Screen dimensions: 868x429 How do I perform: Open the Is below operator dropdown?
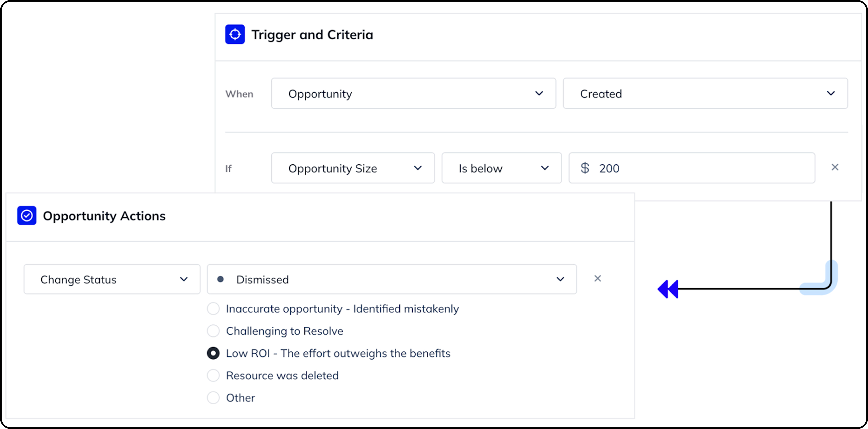501,168
